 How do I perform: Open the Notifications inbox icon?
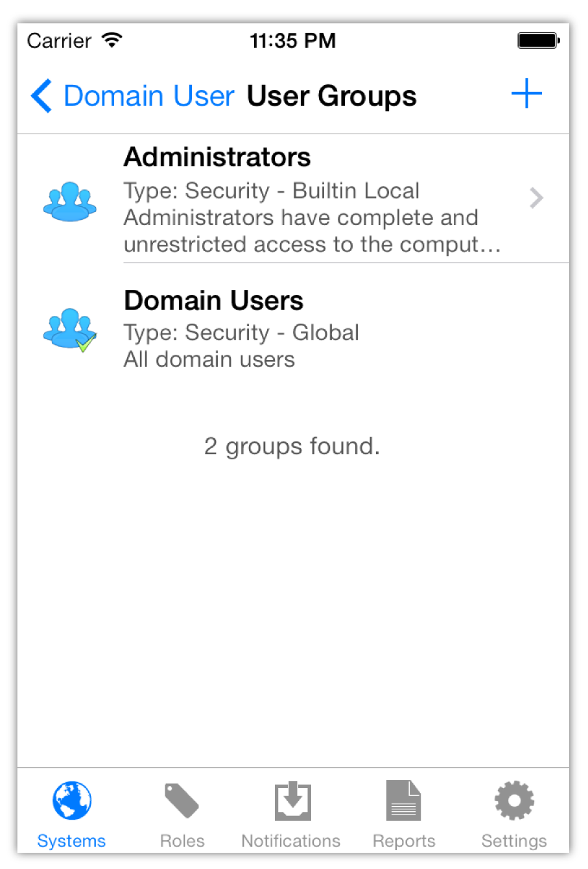point(292,801)
